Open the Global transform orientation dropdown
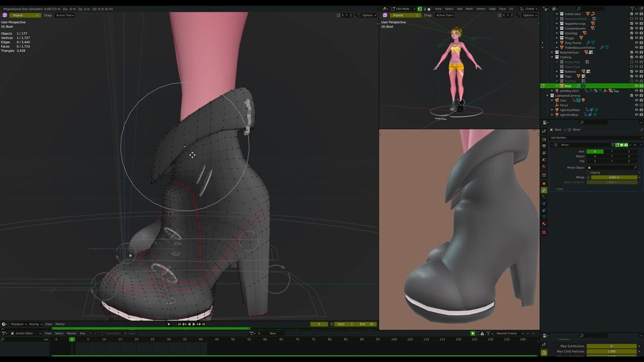This screenshot has height=362, width=644. click(529, 9)
